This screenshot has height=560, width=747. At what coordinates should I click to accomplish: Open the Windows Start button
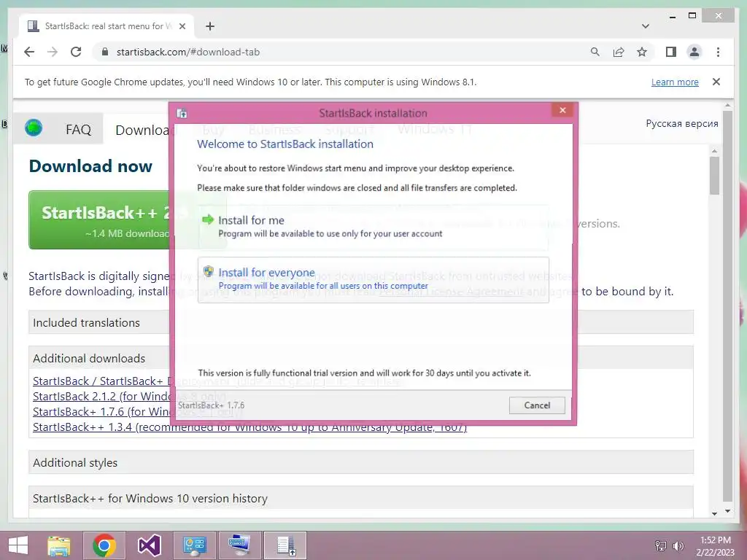(18, 545)
